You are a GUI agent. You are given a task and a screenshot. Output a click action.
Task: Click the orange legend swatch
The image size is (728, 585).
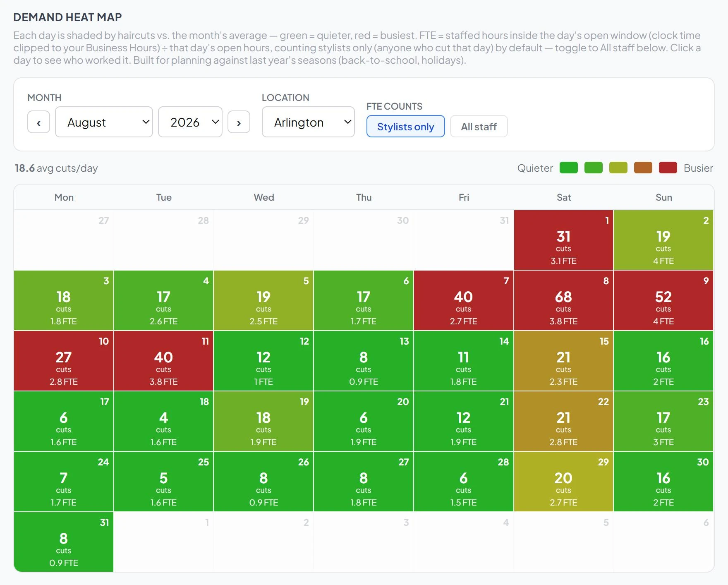click(643, 168)
